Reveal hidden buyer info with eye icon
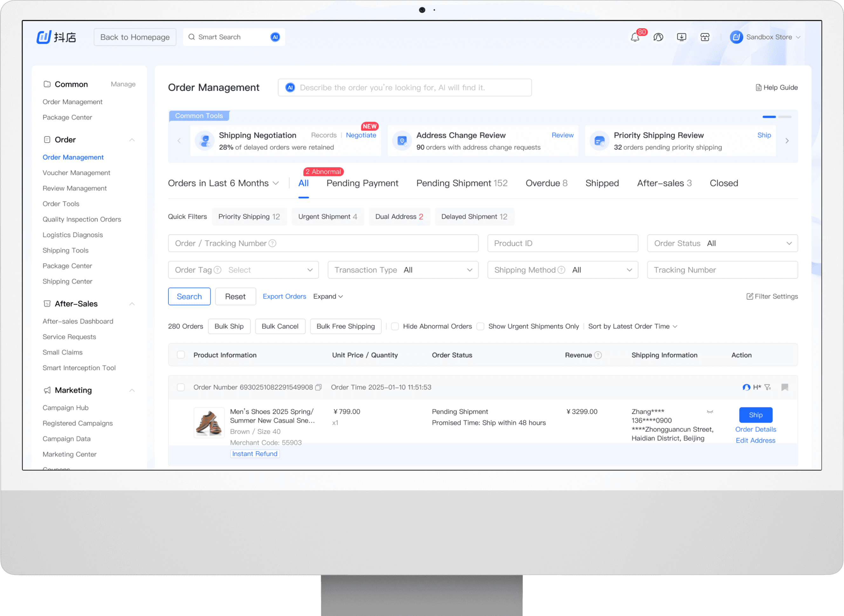844x616 pixels. coord(710,412)
